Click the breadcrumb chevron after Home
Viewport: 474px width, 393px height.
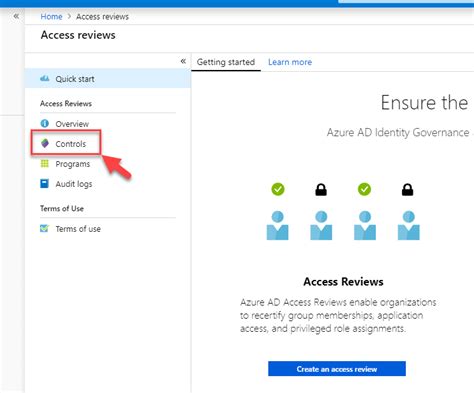pyautogui.click(x=69, y=16)
